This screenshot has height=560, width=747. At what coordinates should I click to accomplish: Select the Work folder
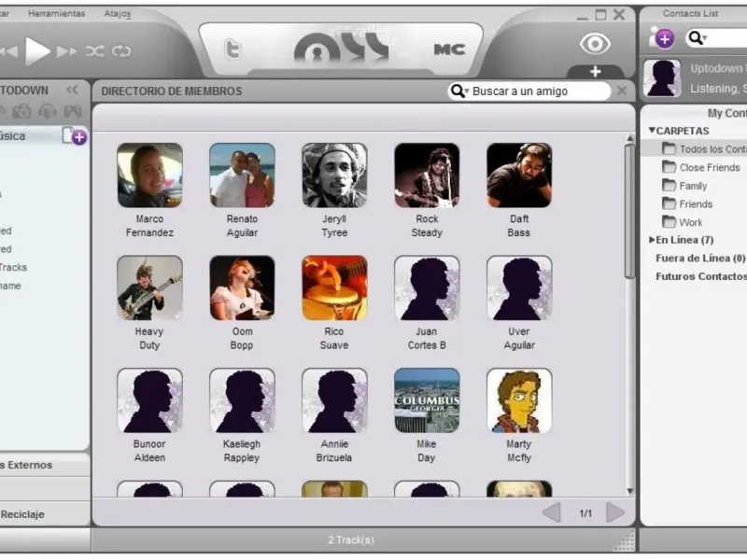pyautogui.click(x=683, y=222)
